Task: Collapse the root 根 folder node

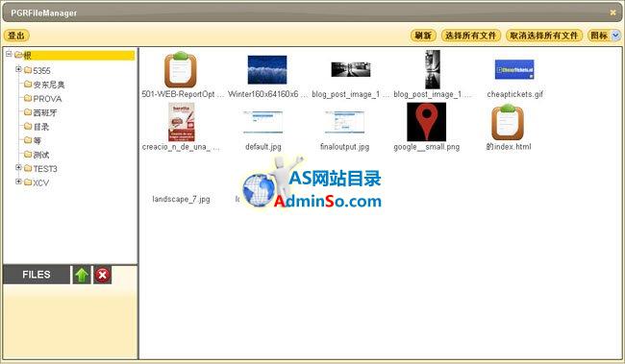Action: (9, 54)
